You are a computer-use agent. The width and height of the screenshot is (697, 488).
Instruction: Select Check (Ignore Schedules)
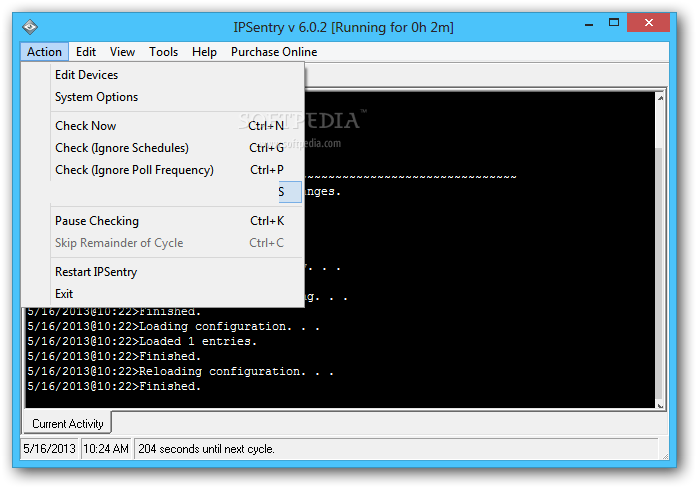point(163,148)
